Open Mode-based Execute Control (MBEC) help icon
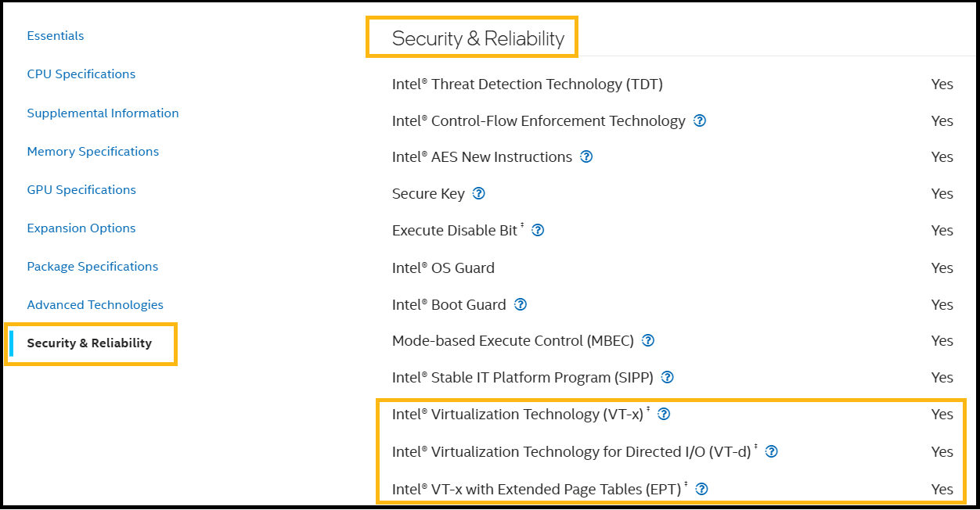The height and width of the screenshot is (510, 980). [648, 340]
